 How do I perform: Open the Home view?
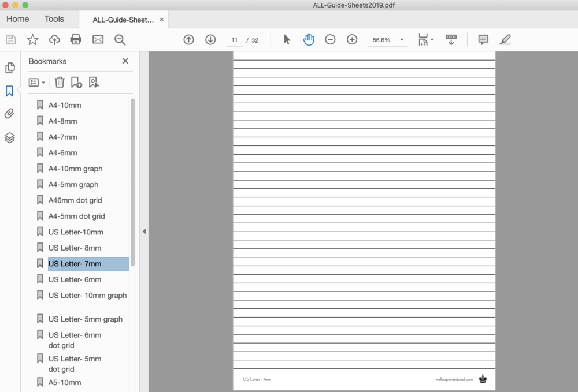pyautogui.click(x=17, y=18)
